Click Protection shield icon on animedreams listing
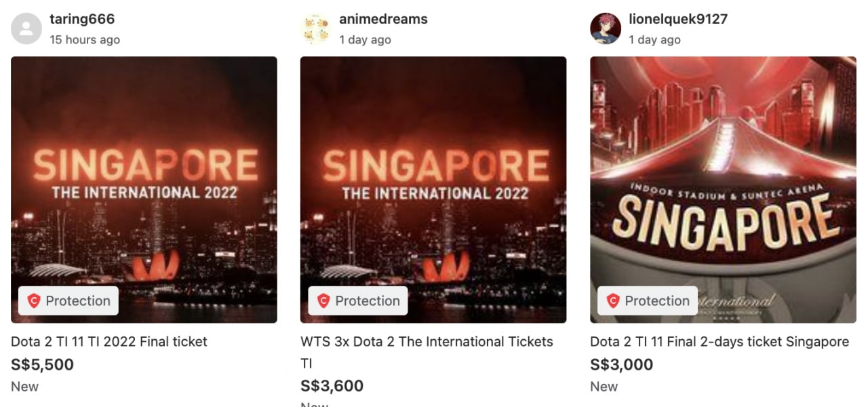Image resolution: width=868 pixels, height=407 pixels. [x=323, y=301]
